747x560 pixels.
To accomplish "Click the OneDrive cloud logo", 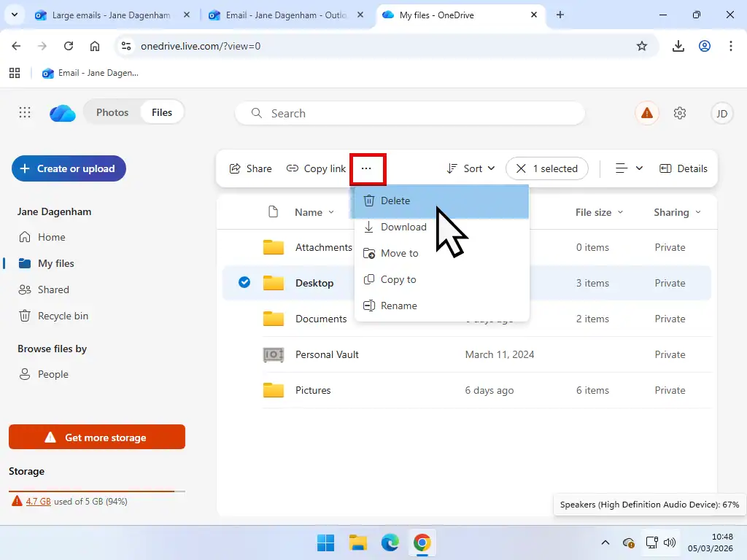I will point(62,113).
